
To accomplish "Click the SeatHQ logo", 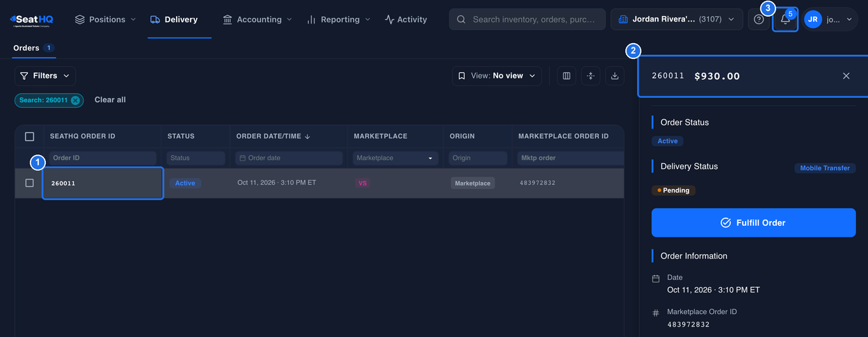I will pos(31,20).
